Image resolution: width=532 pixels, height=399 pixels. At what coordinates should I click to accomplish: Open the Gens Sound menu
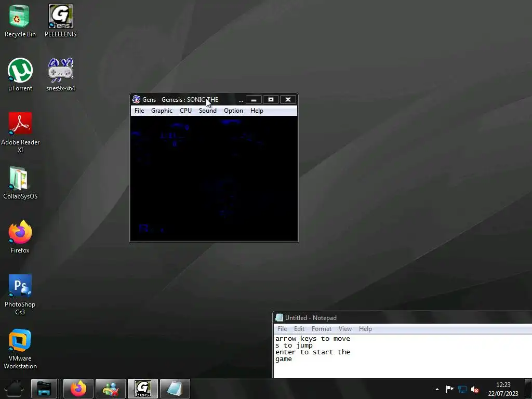point(208,111)
